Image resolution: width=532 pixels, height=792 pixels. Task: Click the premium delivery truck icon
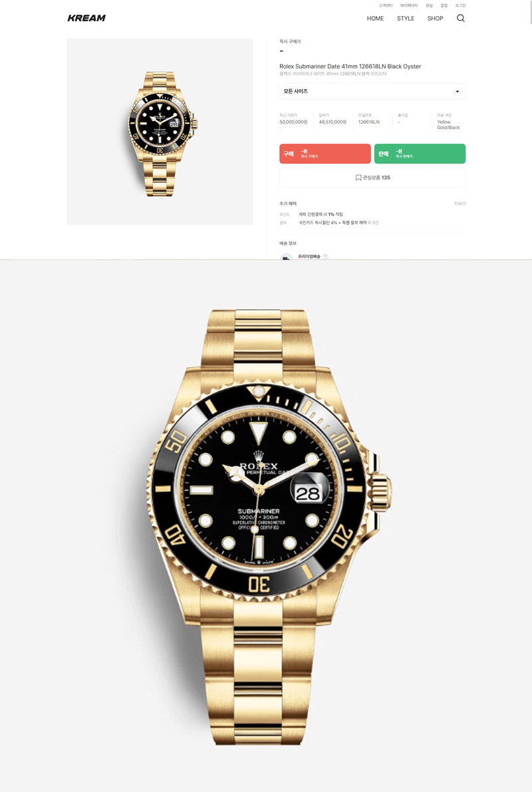pyautogui.click(x=286, y=257)
